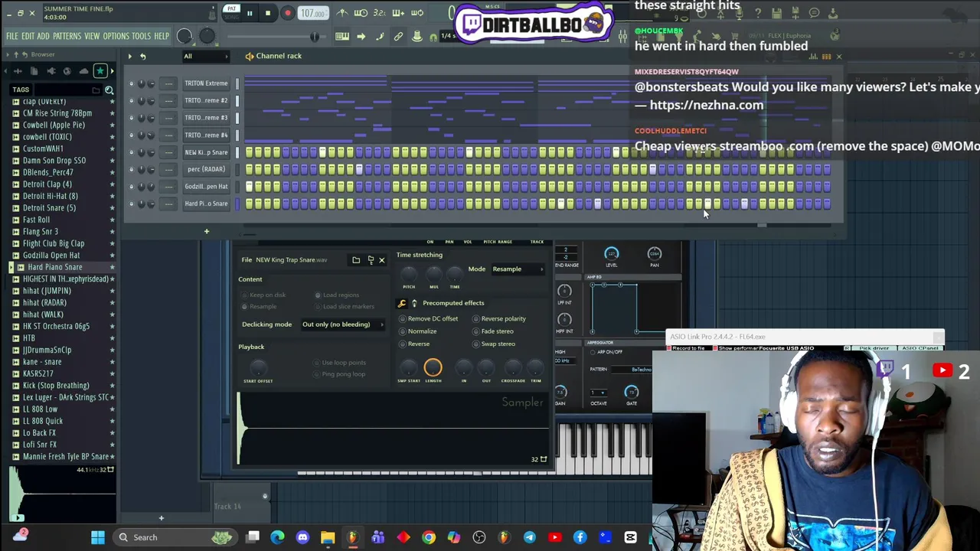Viewport: 980px width, 551px height.
Task: Mute the TRITON Extreme channel
Action: (131, 83)
